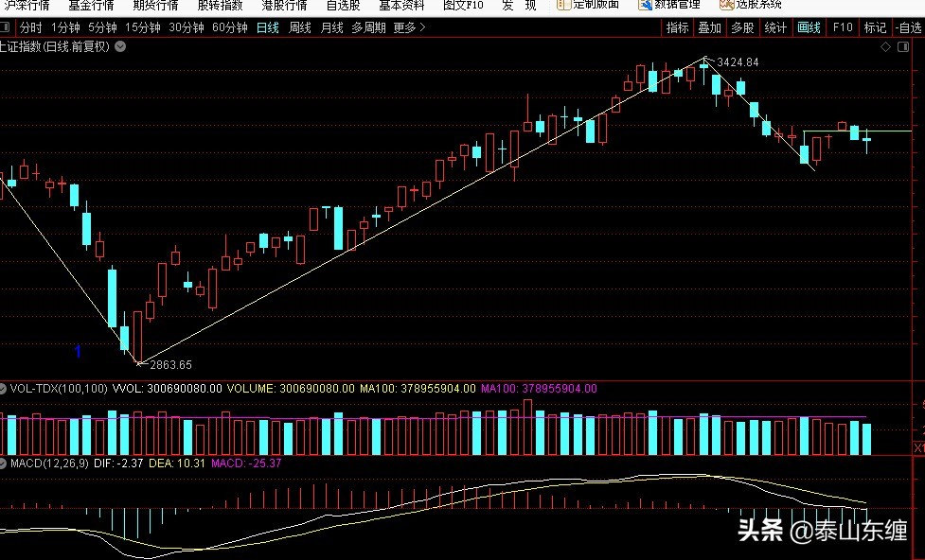
Task: Switch to the 分时 intraday tab
Action: (x=30, y=27)
